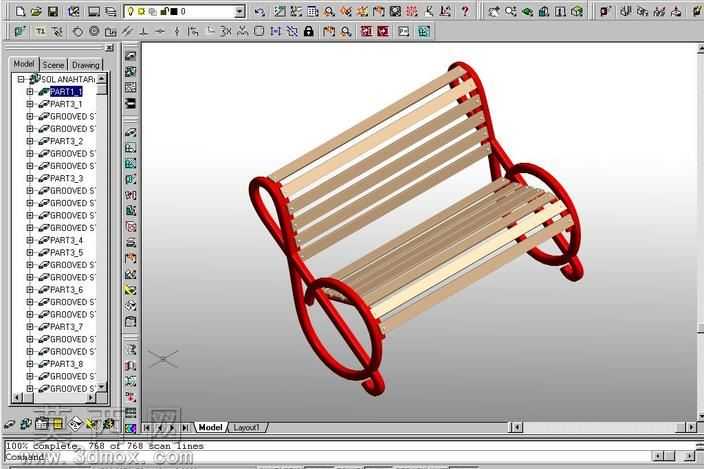The image size is (704, 469).
Task: Click the browser's horizontal scroll-left arrow
Action: 18,397
